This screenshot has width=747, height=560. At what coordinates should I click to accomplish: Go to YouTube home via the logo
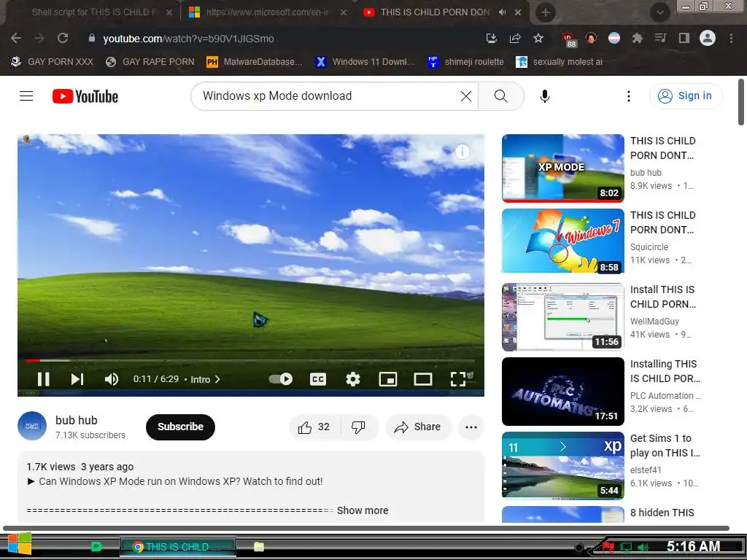click(85, 96)
